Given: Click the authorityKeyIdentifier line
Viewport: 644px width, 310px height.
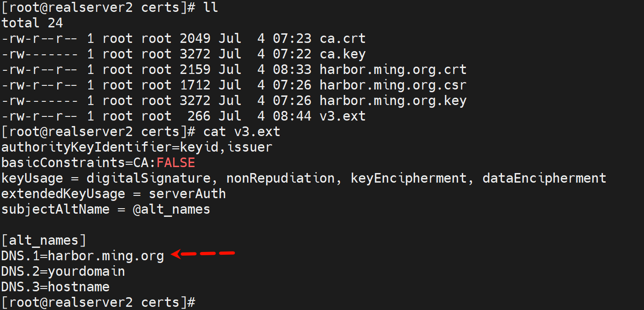Looking at the screenshot, I should pos(137,147).
